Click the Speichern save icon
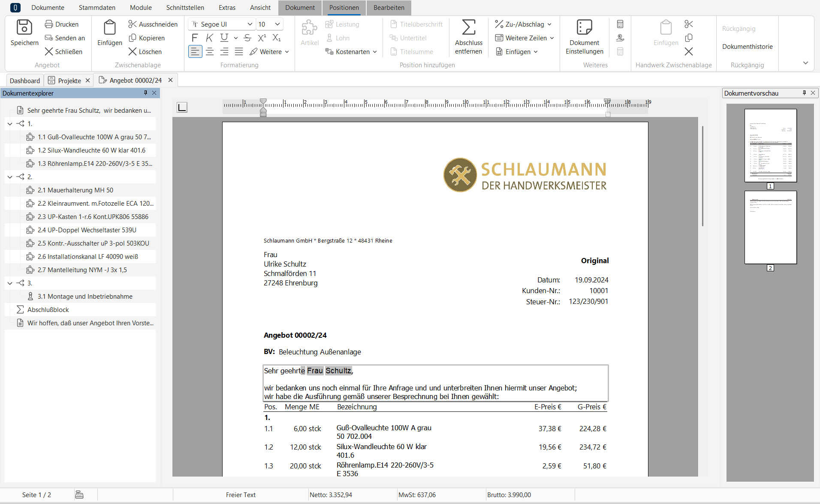 (x=24, y=27)
